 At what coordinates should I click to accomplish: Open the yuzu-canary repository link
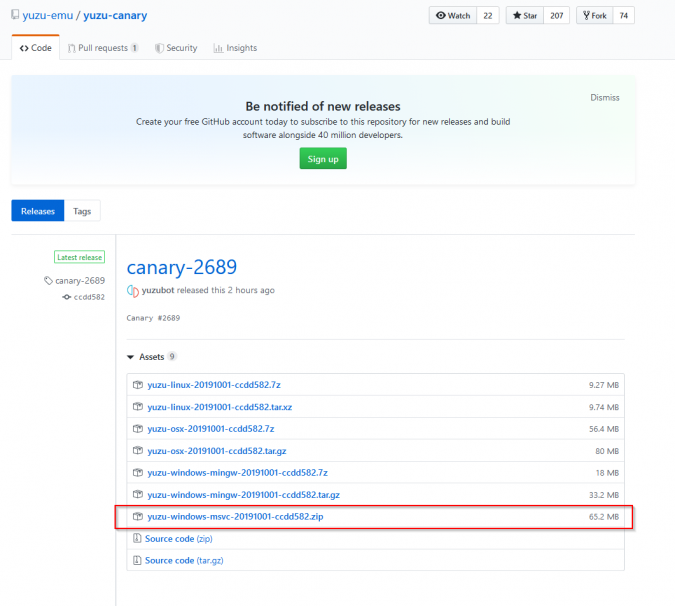coord(115,15)
